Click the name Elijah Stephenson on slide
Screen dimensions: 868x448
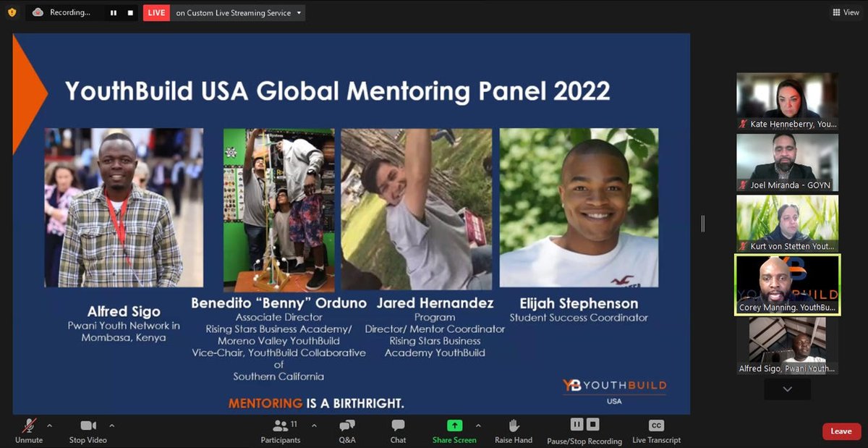click(x=578, y=303)
